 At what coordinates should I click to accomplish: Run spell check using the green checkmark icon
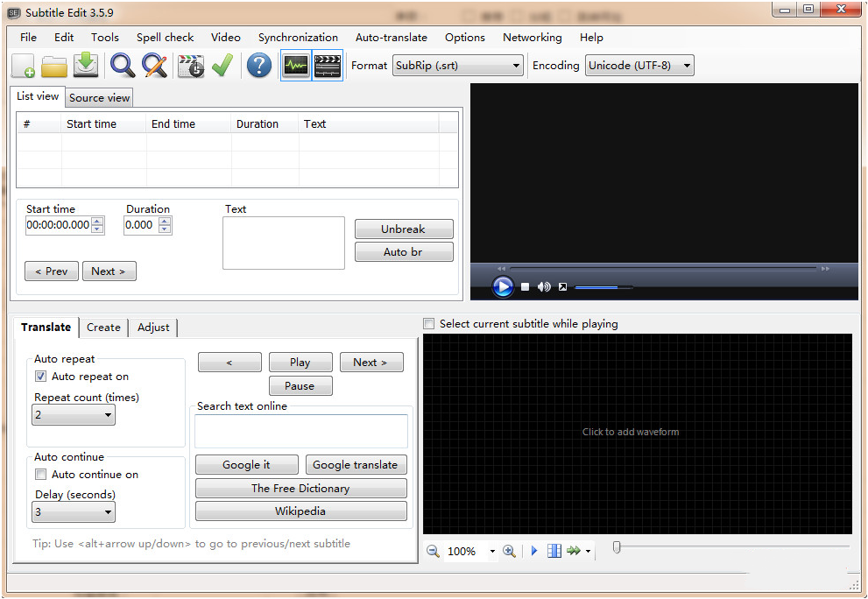tap(222, 65)
